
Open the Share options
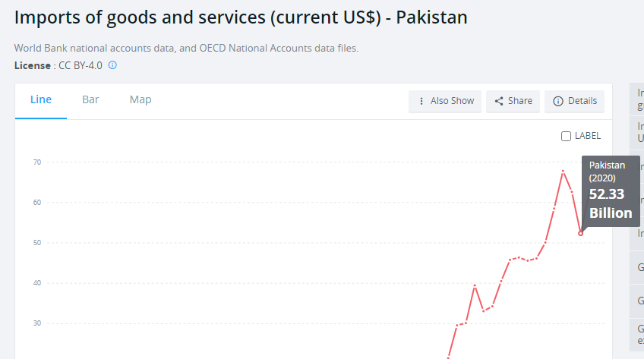click(513, 101)
